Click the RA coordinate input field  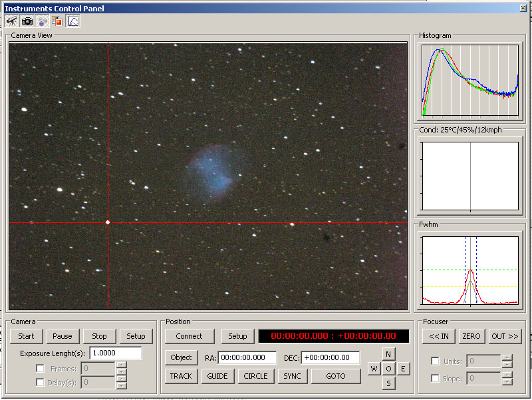[247, 357]
